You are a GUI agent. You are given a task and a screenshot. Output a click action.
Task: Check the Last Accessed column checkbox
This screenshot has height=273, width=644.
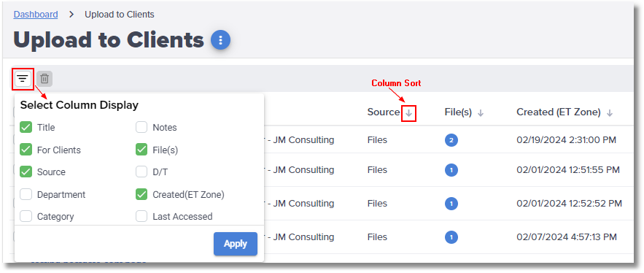coord(141,216)
